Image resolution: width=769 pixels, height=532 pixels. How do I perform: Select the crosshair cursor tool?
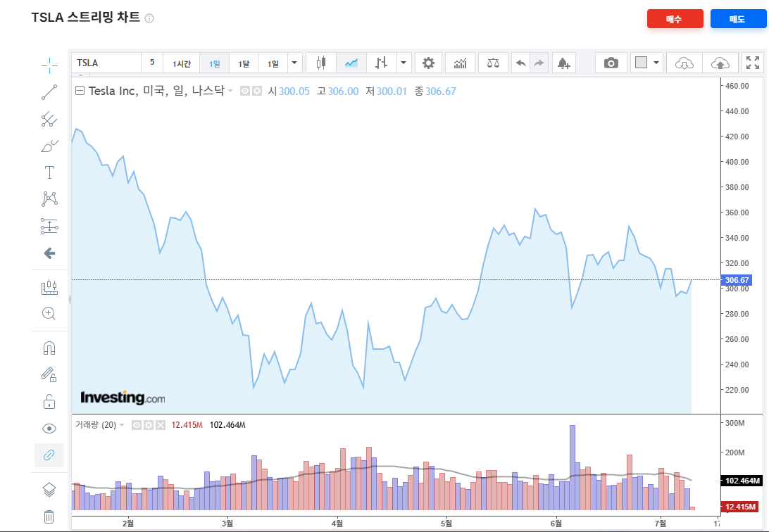49,65
